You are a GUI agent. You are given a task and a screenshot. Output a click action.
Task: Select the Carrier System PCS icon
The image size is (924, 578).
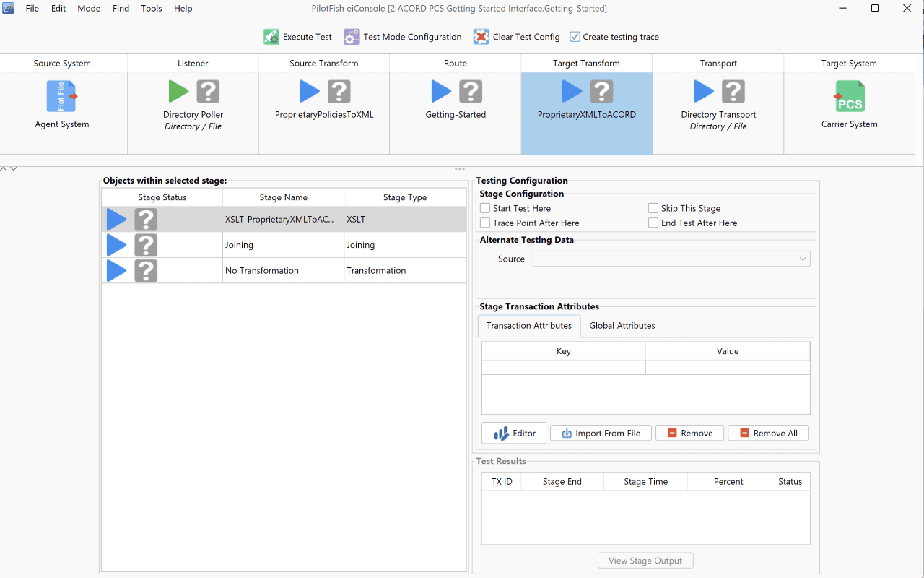pos(850,96)
